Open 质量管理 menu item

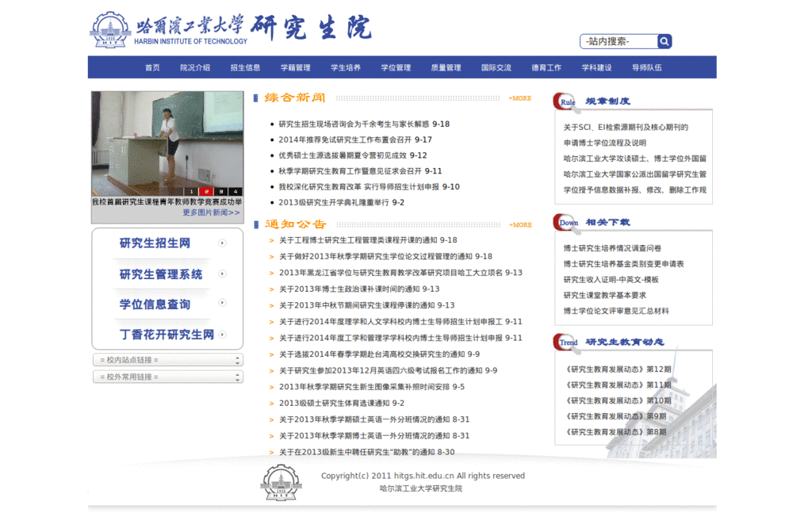(x=446, y=68)
